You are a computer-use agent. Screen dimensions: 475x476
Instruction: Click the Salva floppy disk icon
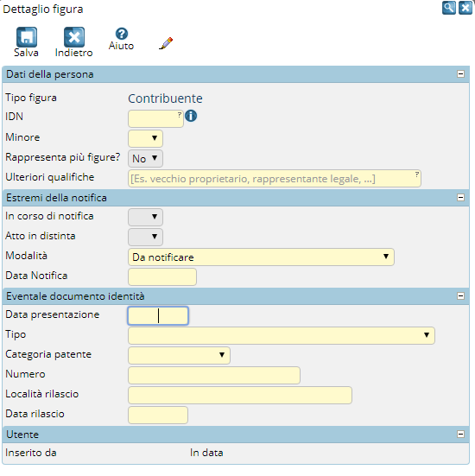[x=27, y=37]
